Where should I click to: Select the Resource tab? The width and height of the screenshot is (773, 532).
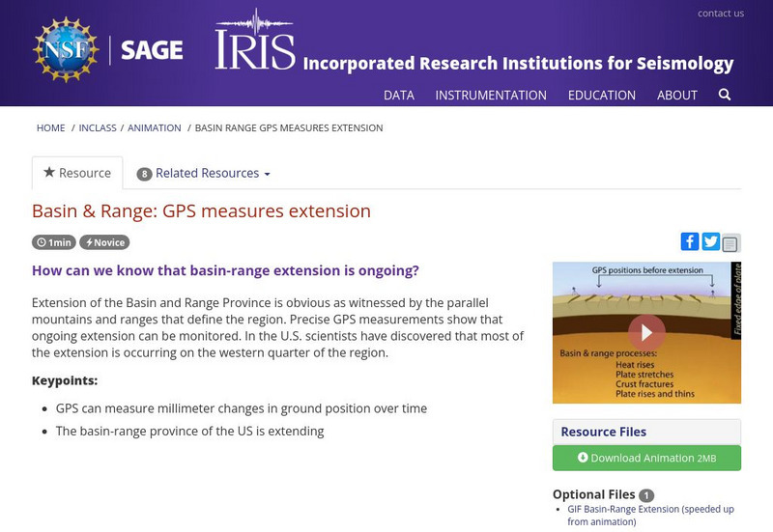pyautogui.click(x=77, y=173)
